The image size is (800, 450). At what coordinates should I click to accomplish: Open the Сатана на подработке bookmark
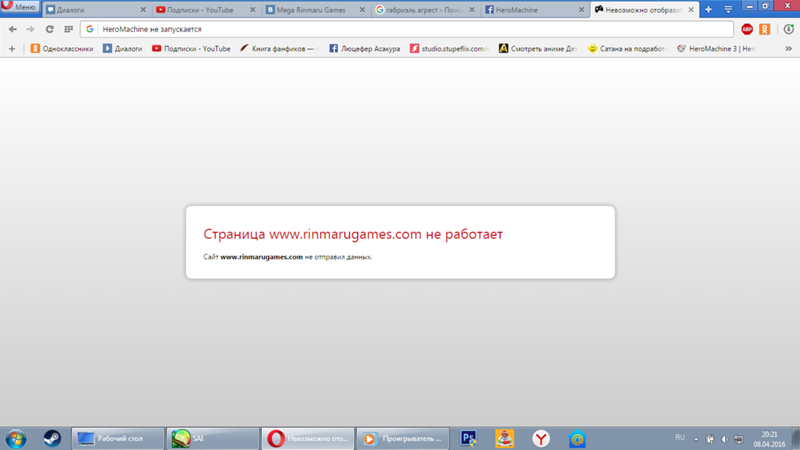(627, 48)
